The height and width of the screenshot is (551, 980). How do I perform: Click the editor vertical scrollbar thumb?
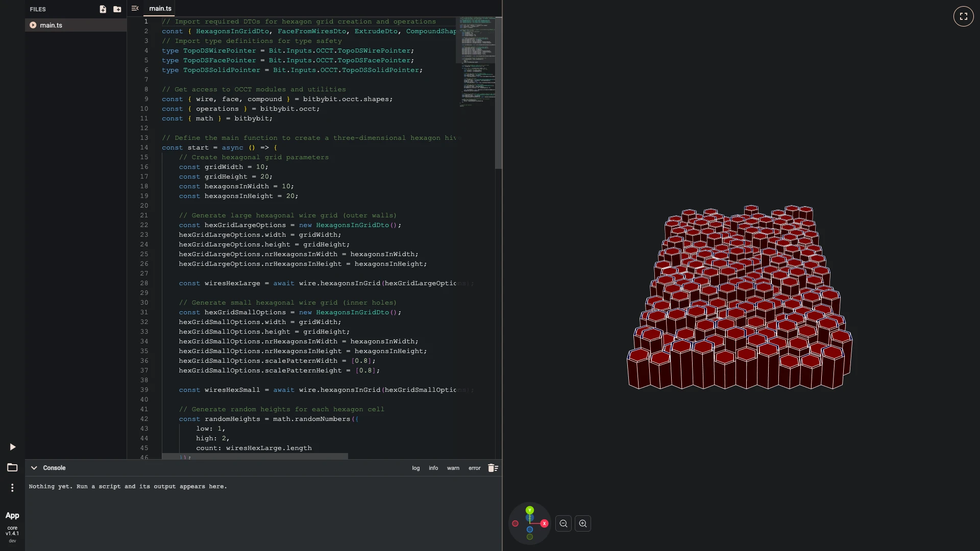pos(499,93)
